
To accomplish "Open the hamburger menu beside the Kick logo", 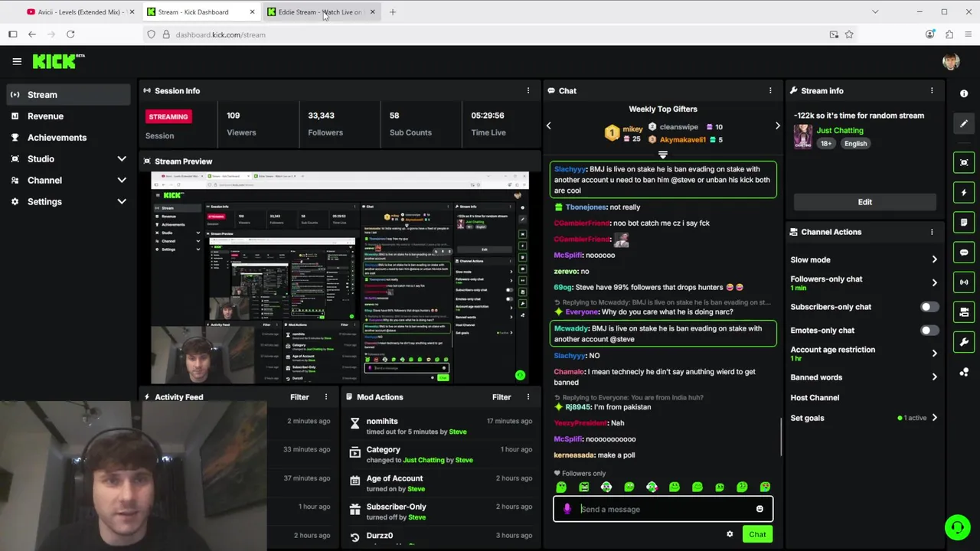I will [17, 61].
